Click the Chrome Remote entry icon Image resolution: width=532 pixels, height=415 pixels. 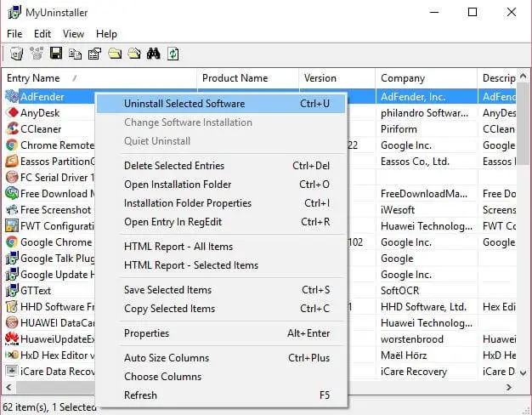pyautogui.click(x=12, y=145)
